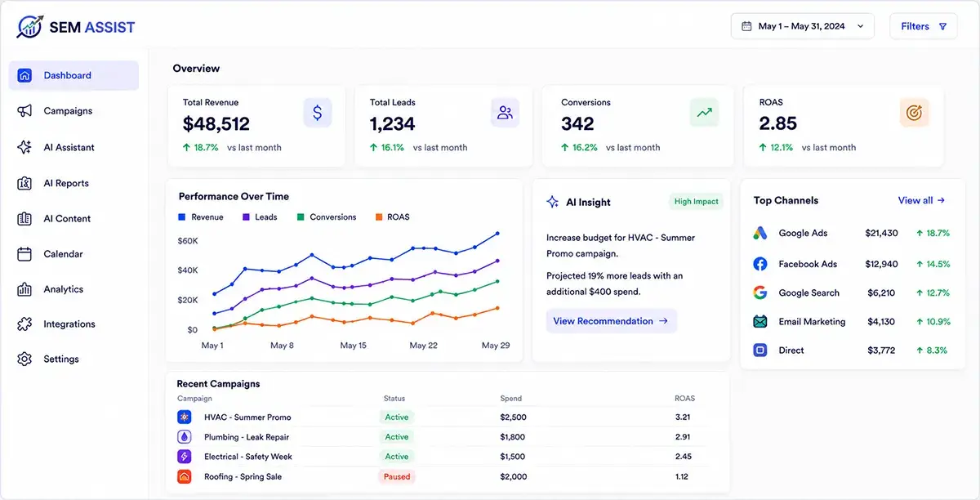Open the Filters button
Screen dimensions: 980x500
923,26
